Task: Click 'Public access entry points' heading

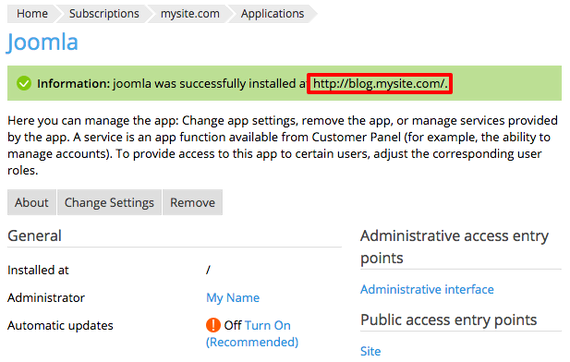Action: pyautogui.click(x=449, y=320)
